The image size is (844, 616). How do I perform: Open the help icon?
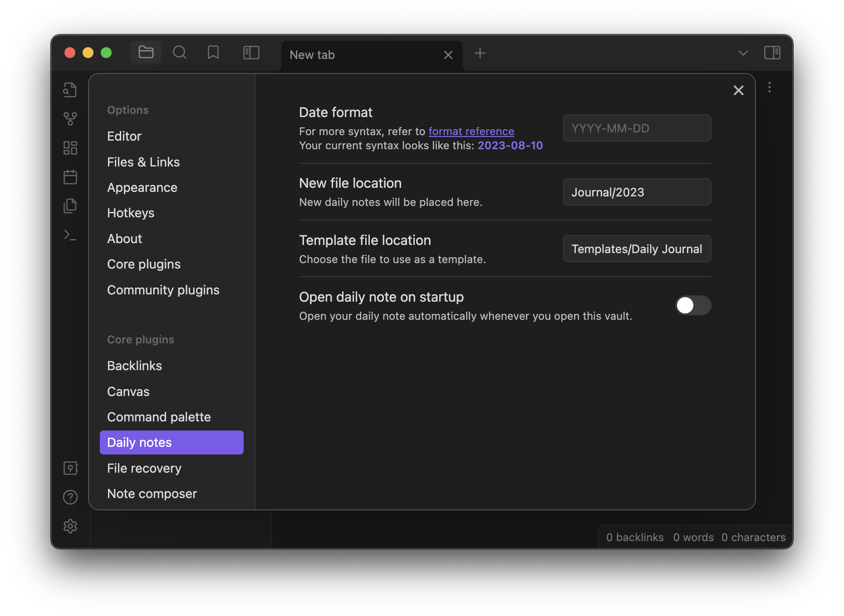coord(70,497)
